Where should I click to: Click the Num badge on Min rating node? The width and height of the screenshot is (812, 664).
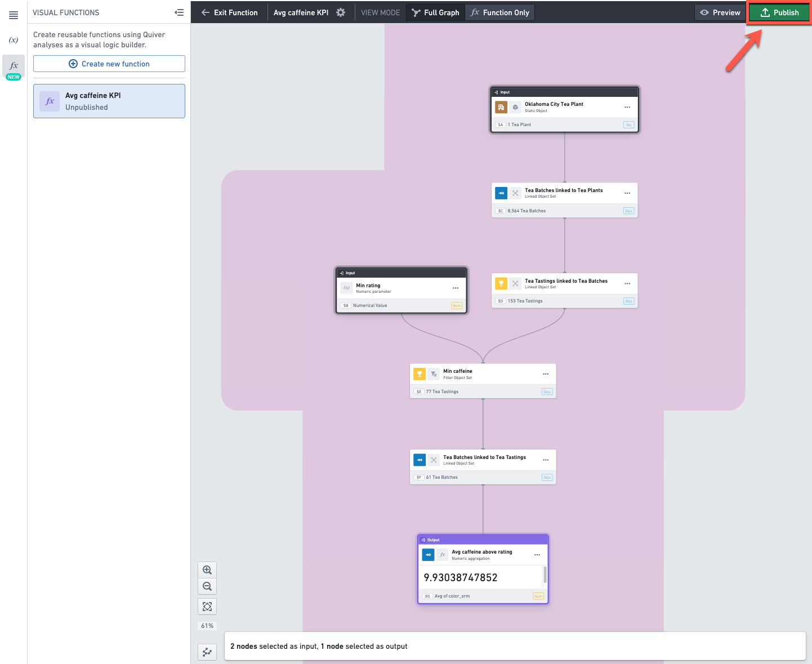(x=457, y=305)
